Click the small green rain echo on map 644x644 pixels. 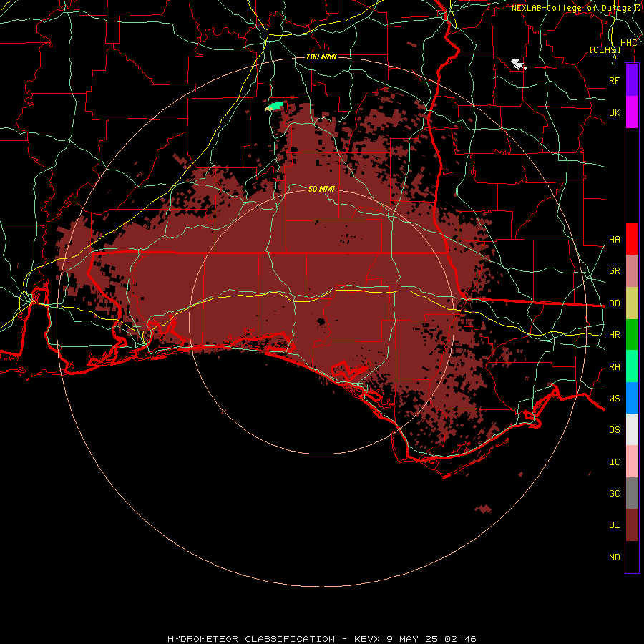pyautogui.click(x=274, y=107)
